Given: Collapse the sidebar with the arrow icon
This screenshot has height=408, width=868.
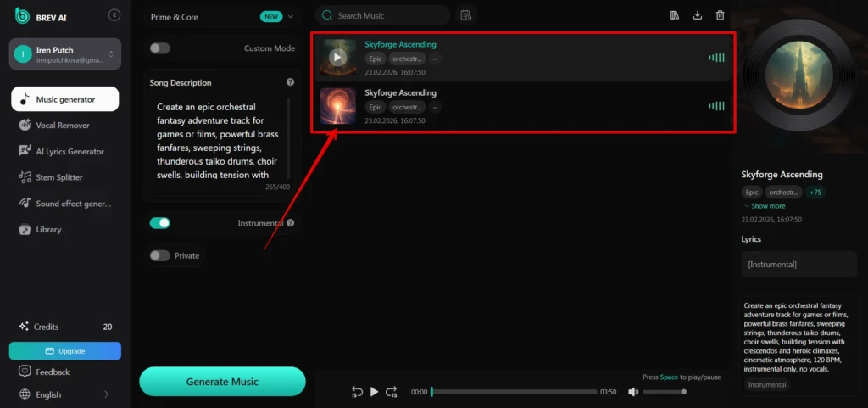Looking at the screenshot, I should (114, 15).
